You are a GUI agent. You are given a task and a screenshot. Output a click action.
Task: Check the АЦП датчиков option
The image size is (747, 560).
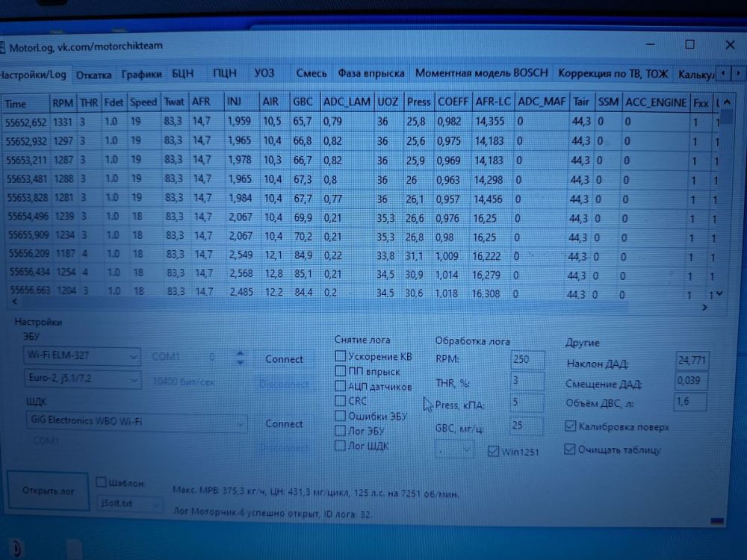pyautogui.click(x=340, y=386)
